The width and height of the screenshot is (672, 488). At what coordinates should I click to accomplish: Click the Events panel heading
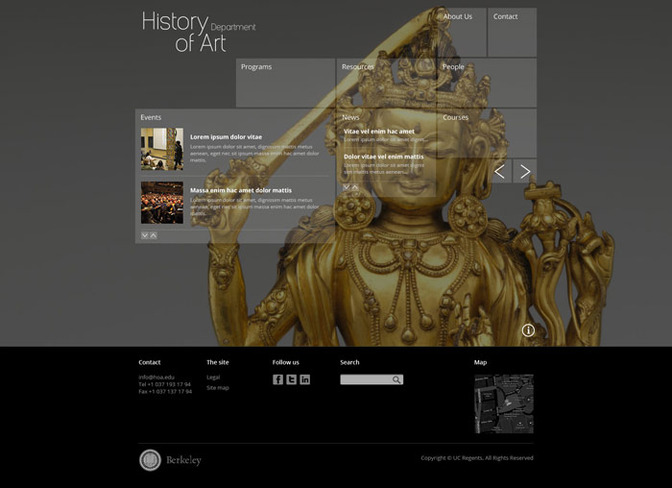coord(151,117)
